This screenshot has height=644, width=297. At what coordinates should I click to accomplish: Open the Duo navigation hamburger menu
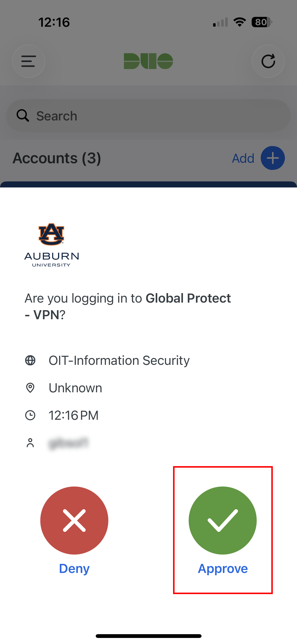(28, 61)
